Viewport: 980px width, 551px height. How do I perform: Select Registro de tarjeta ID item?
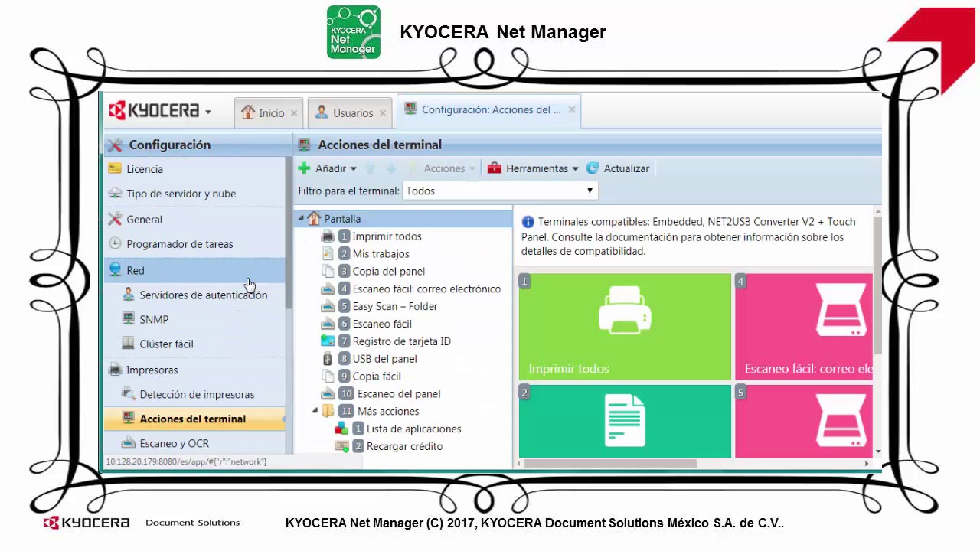(x=401, y=342)
